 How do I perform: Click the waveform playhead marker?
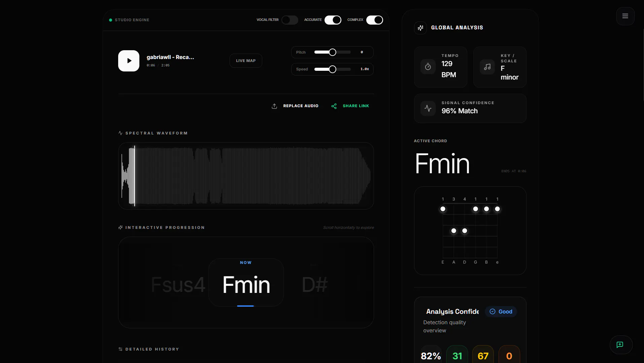coord(135,176)
